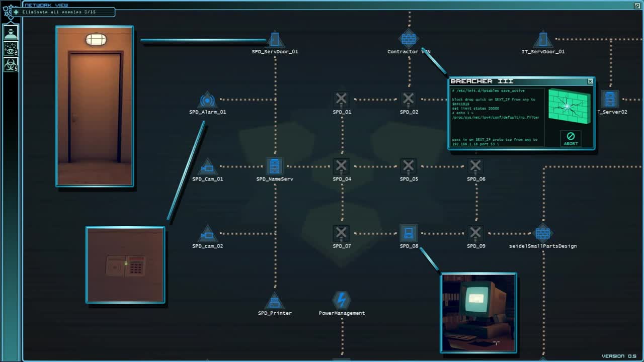Open the service door camera preview
Image resolution: width=644 pixels, height=362 pixels.
tap(95, 107)
